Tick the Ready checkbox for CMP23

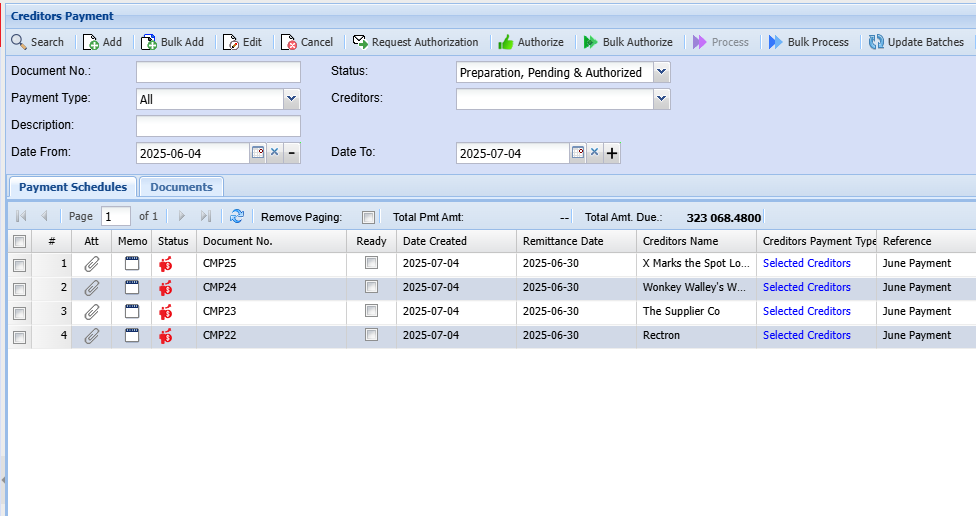372,311
